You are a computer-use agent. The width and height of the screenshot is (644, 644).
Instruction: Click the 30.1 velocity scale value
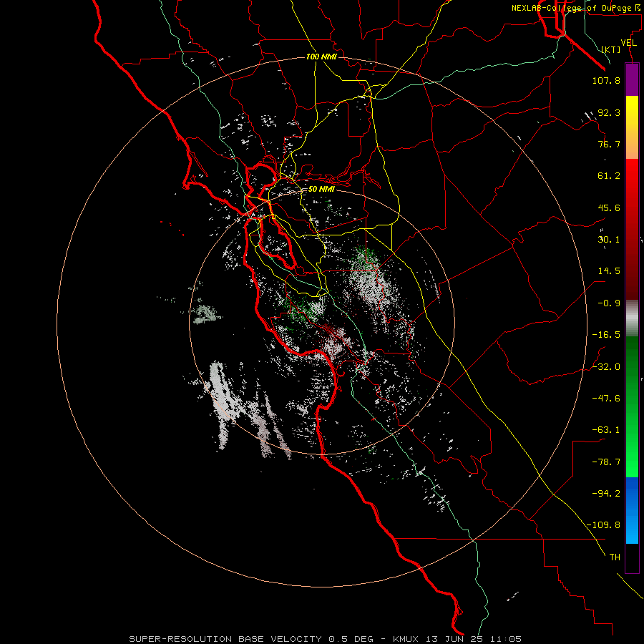[609, 240]
